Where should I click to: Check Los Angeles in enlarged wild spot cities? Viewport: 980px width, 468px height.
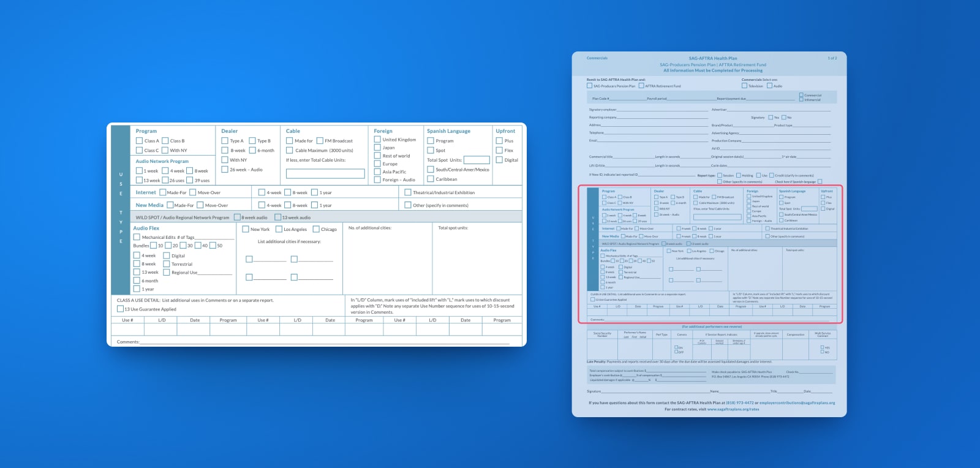(x=279, y=229)
